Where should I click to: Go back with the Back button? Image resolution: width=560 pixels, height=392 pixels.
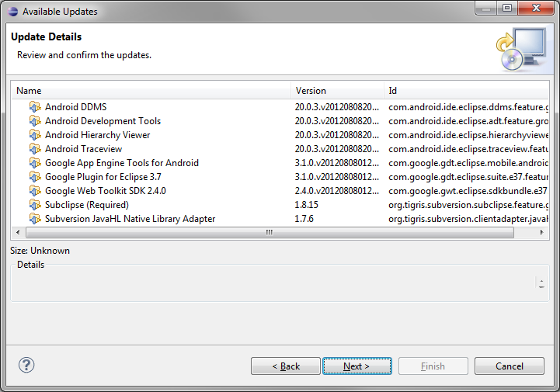(286, 366)
